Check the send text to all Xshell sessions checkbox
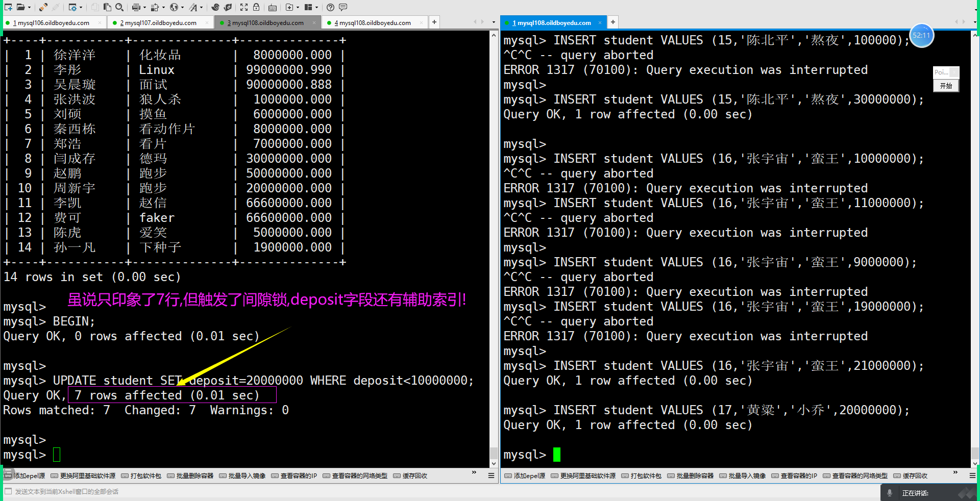 [x=8, y=491]
